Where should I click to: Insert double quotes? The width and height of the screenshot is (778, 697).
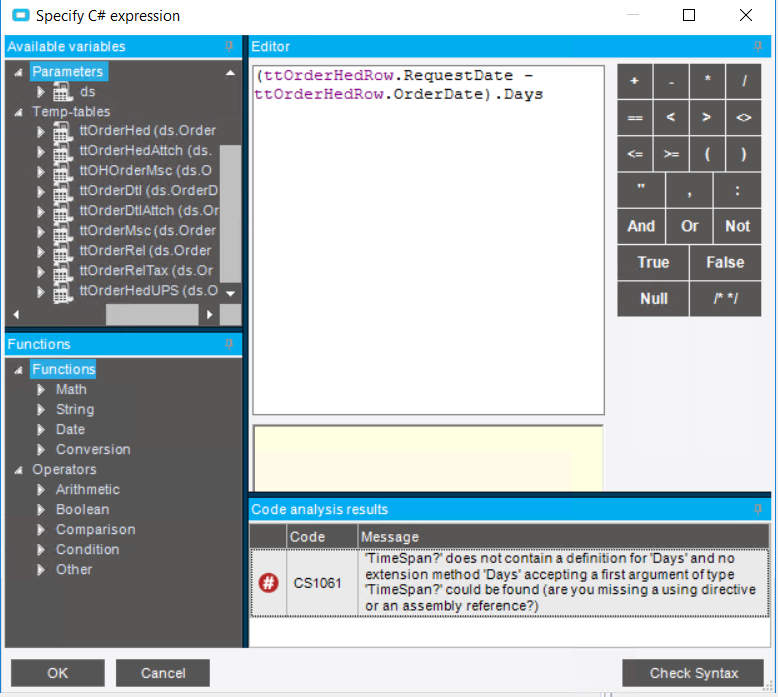641,190
